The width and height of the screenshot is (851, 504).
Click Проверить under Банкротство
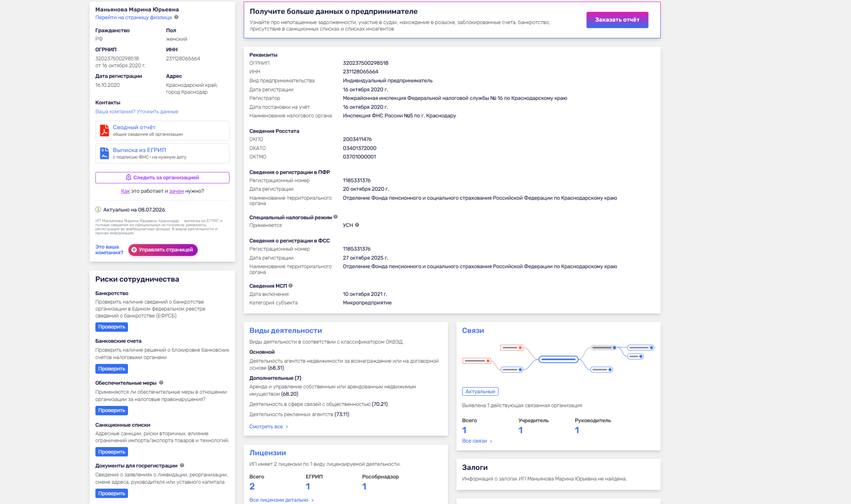pos(111,327)
